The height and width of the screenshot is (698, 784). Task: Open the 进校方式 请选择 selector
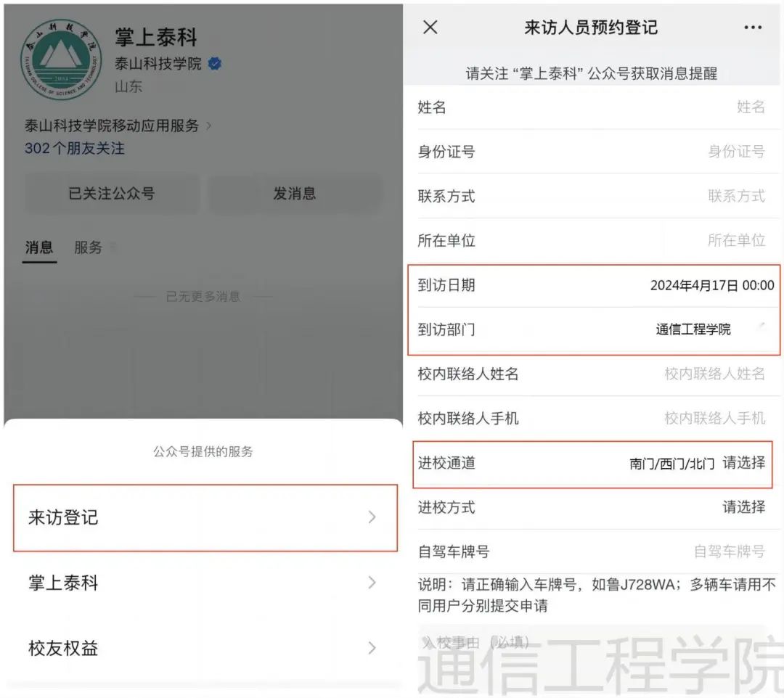pos(743,508)
